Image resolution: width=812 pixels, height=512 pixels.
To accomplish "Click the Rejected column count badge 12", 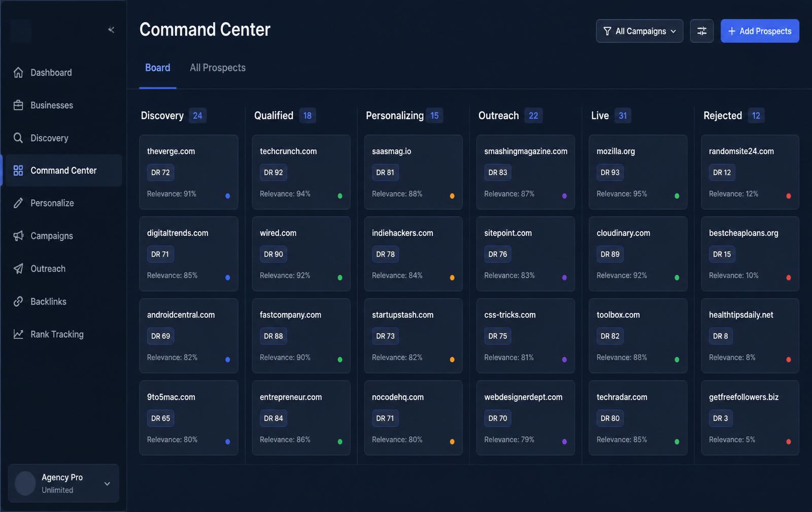I will (756, 116).
